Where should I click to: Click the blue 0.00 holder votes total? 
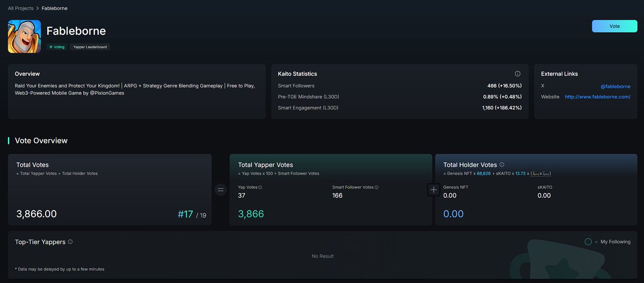[x=453, y=214]
